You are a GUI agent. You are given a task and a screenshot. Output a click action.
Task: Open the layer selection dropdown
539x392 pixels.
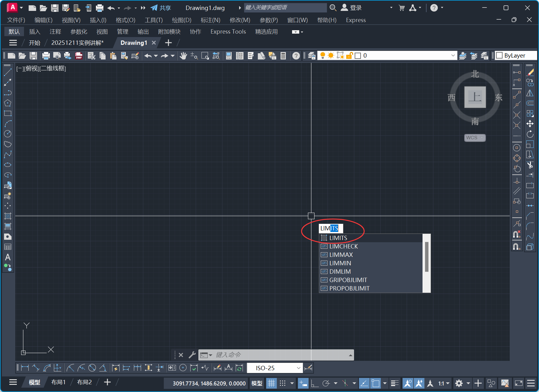point(453,55)
